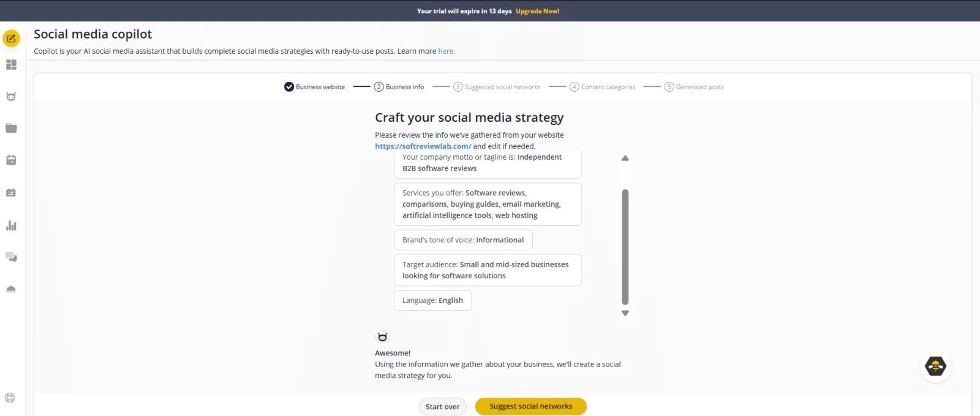Click Craft your social media strategy heading
This screenshot has width=980, height=416.
(469, 117)
